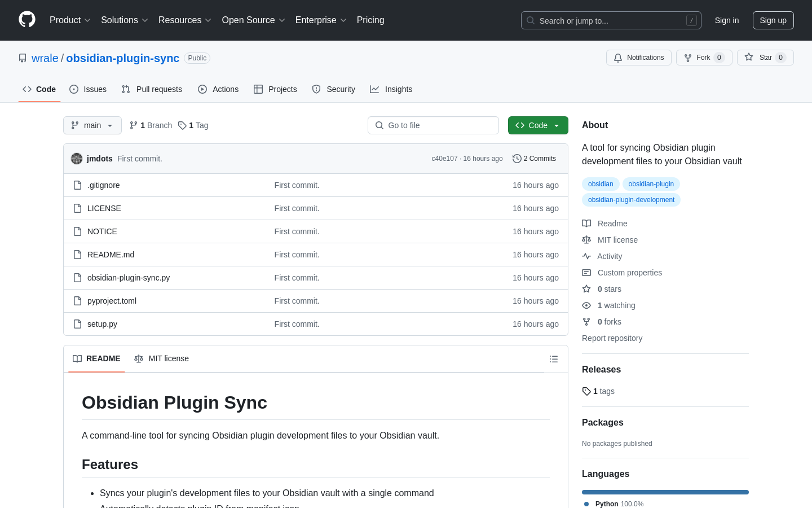View the 1 Branch link

click(x=151, y=125)
